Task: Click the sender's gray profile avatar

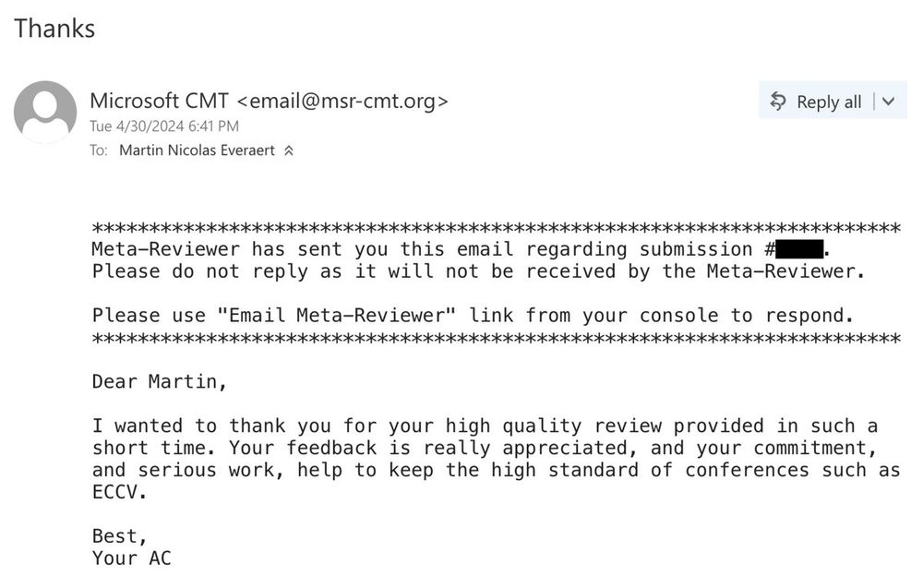Action: pos(45,112)
